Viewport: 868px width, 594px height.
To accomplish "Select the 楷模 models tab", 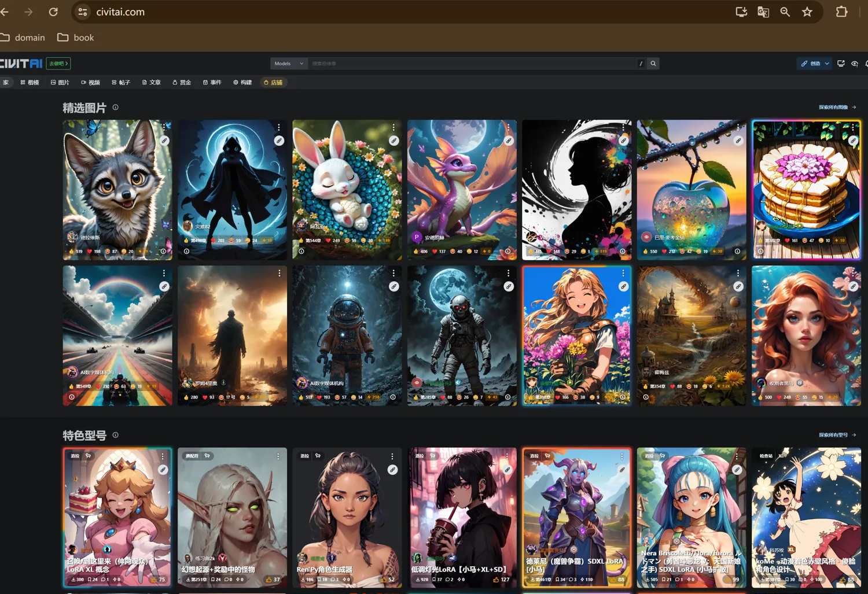I will [30, 83].
